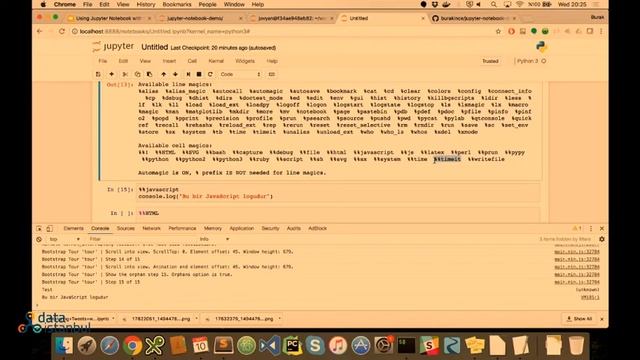
Task: Expand options for 17632051 png download
Action: pyautogui.click(x=196, y=319)
